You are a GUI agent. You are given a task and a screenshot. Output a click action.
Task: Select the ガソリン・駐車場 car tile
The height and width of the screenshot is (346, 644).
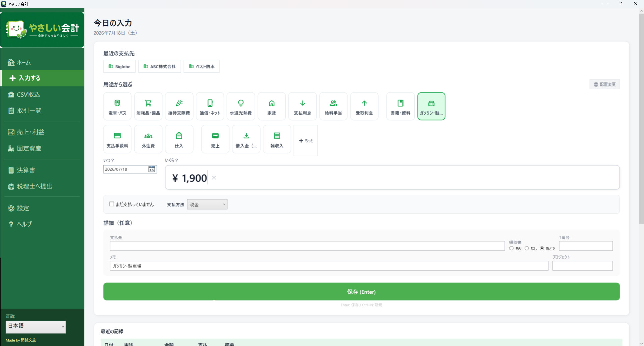[431, 106]
